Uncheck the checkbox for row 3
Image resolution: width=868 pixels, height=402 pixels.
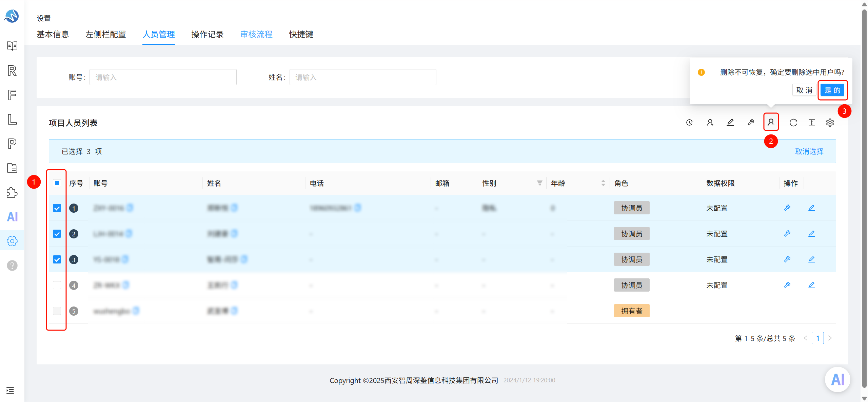pyautogui.click(x=57, y=259)
